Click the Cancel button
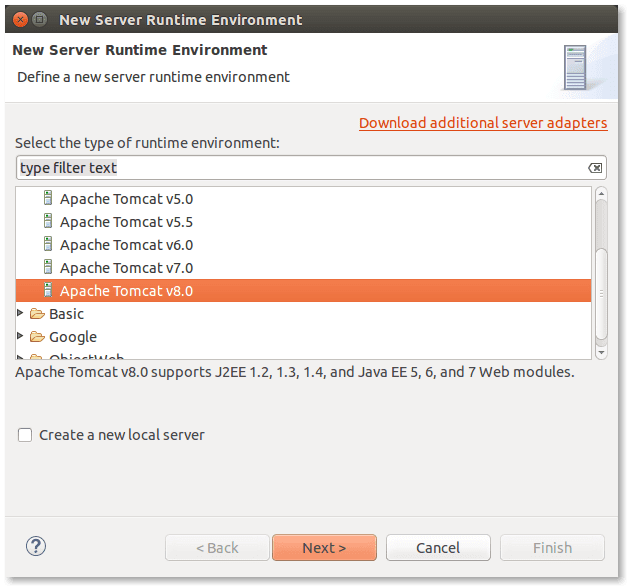Screen dimensions: 627x586 pyautogui.click(x=438, y=548)
